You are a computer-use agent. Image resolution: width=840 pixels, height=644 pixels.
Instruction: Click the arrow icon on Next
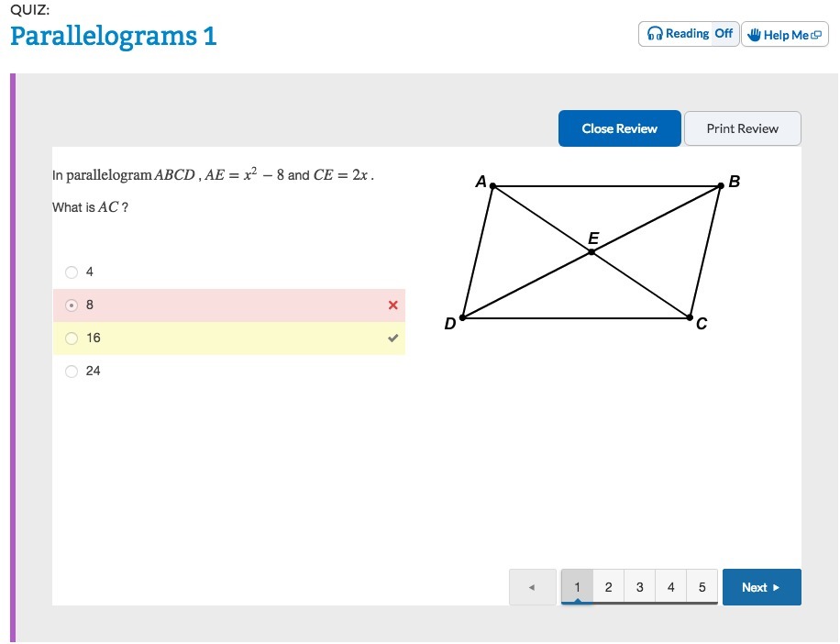coord(776,587)
